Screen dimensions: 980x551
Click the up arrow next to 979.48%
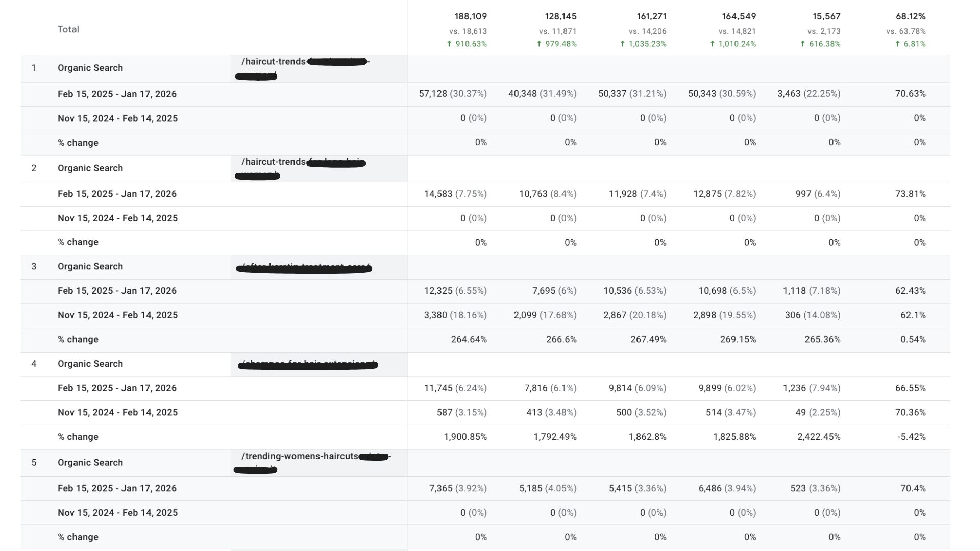(x=539, y=44)
